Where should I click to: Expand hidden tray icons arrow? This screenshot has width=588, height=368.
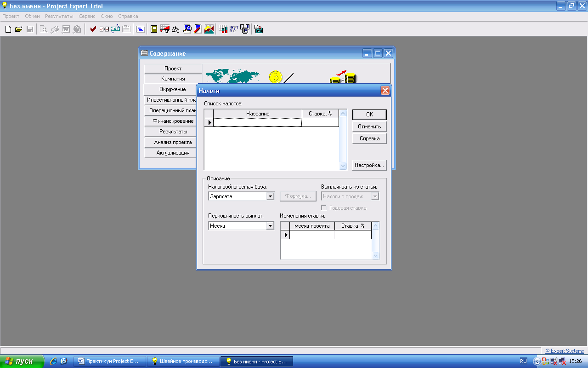[x=537, y=362]
